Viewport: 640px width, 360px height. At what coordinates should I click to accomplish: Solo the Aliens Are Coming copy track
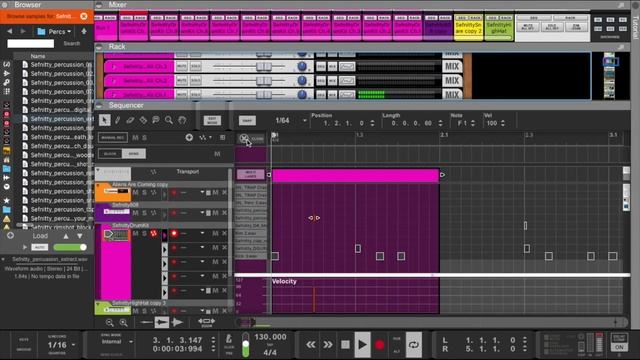[144, 192]
